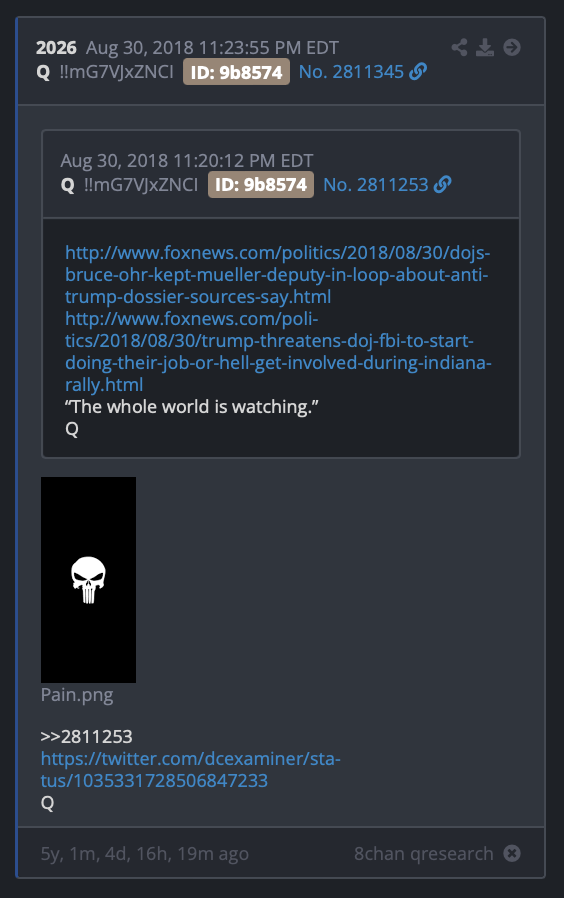
Task: Click the 8chan qresearch board label
Action: pyautogui.click(x=423, y=853)
